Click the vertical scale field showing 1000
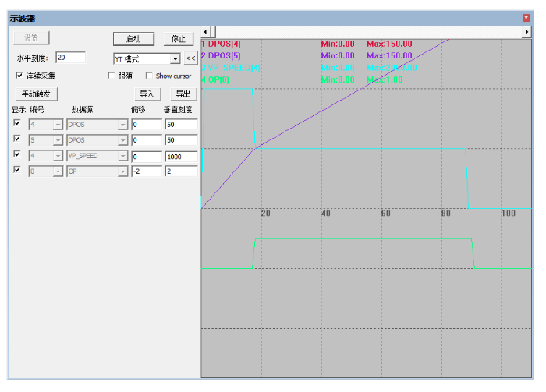 [182, 156]
